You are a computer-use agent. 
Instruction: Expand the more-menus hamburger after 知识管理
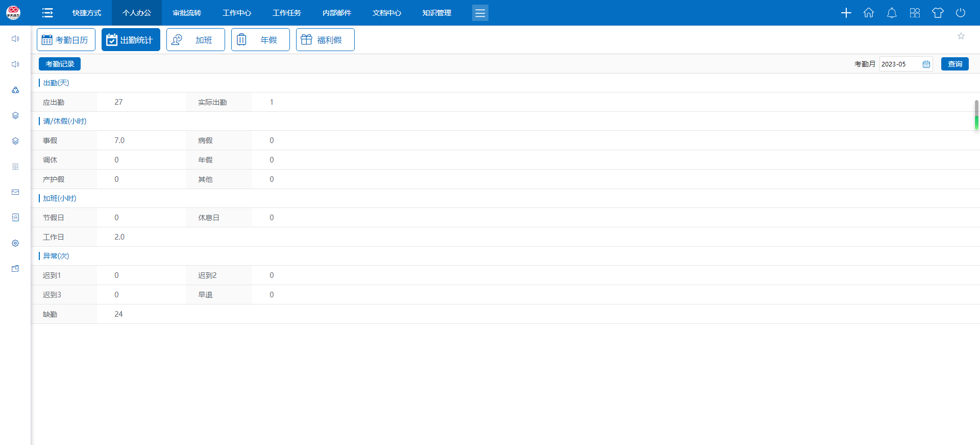(x=480, y=13)
